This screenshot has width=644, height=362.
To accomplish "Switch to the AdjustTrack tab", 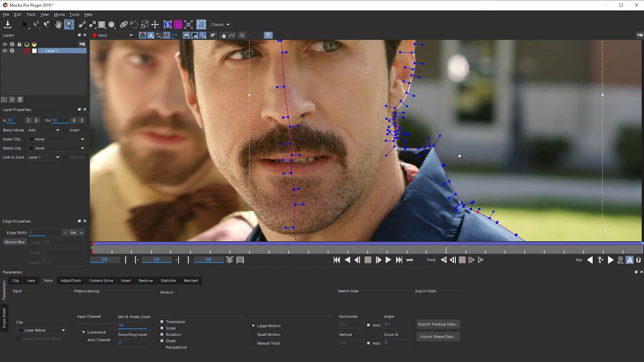I will pos(71,281).
